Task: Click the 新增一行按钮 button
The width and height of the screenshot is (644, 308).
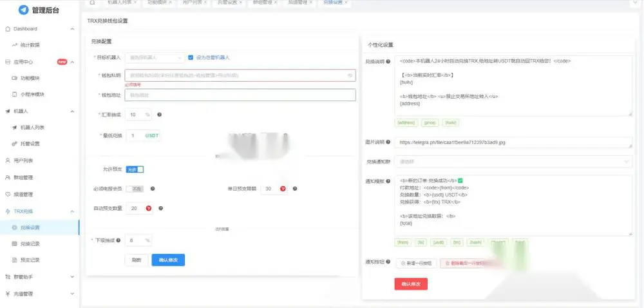Action: click(x=416, y=264)
